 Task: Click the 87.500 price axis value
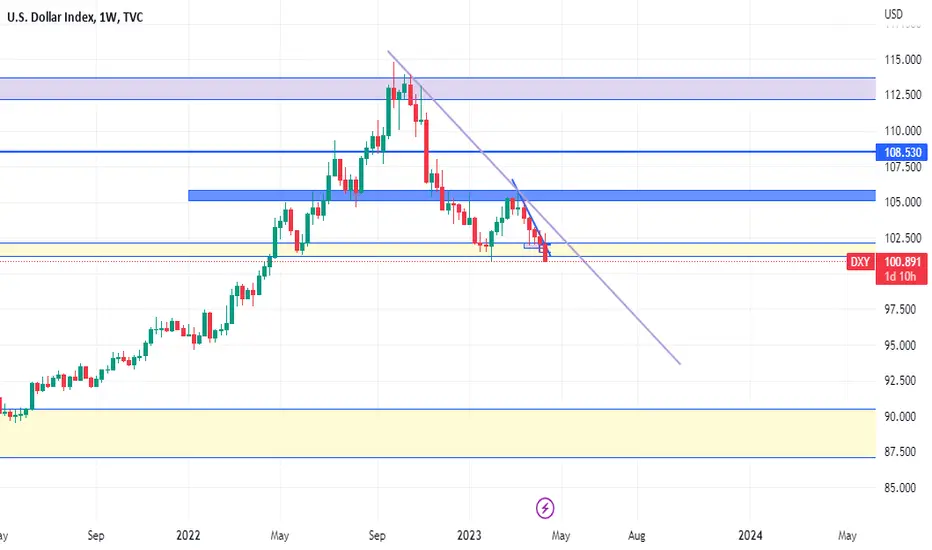(x=902, y=452)
